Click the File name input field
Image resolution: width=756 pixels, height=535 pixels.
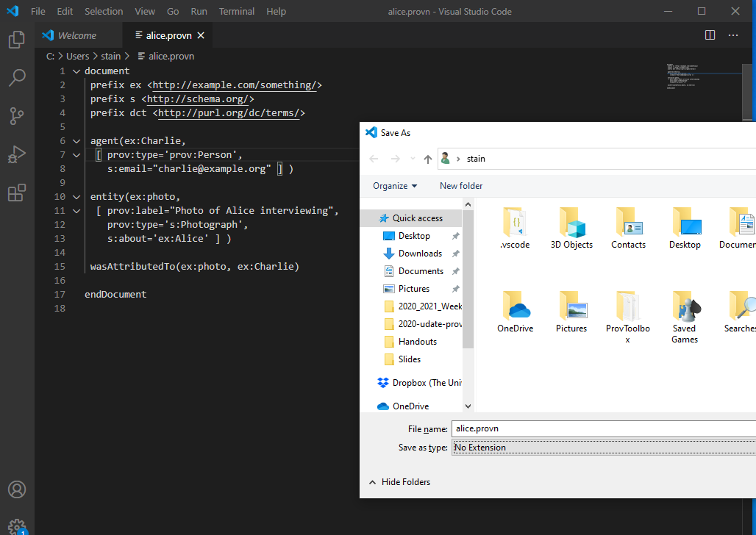point(604,428)
